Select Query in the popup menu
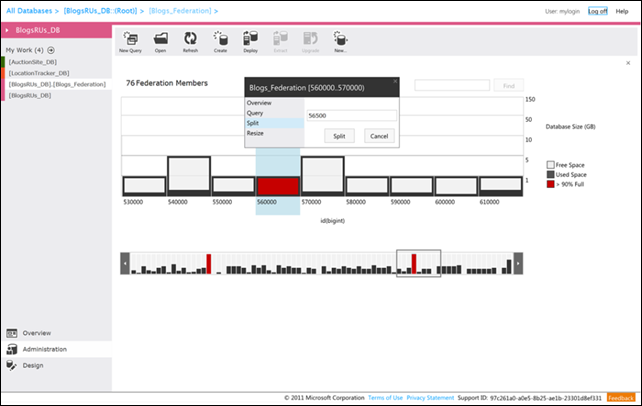Screen dimensions: 642x406 [275, 113]
